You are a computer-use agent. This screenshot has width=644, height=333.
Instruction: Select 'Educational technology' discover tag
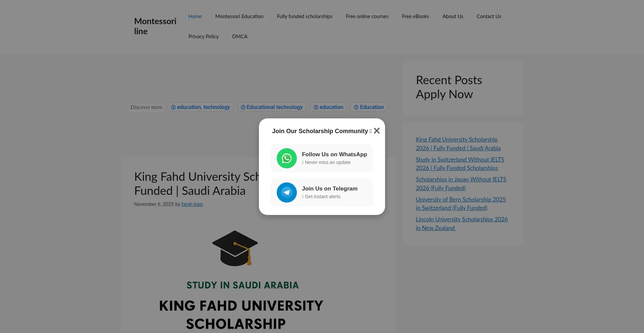(271, 107)
